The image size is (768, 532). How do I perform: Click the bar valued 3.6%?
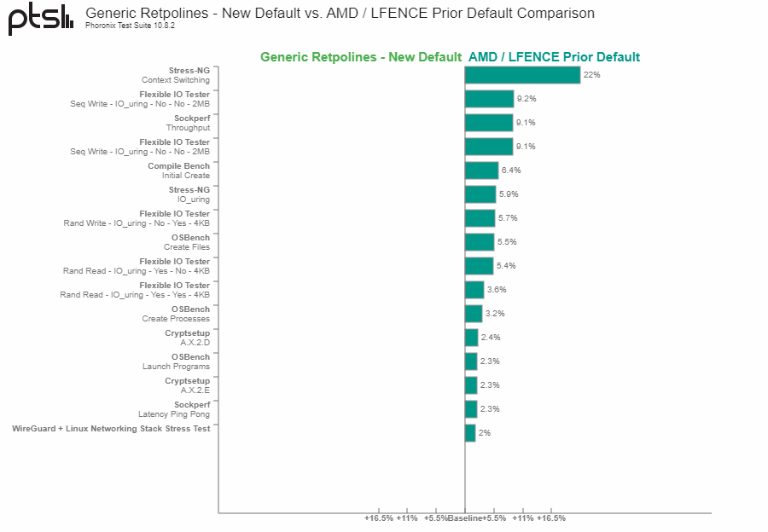[x=474, y=290]
